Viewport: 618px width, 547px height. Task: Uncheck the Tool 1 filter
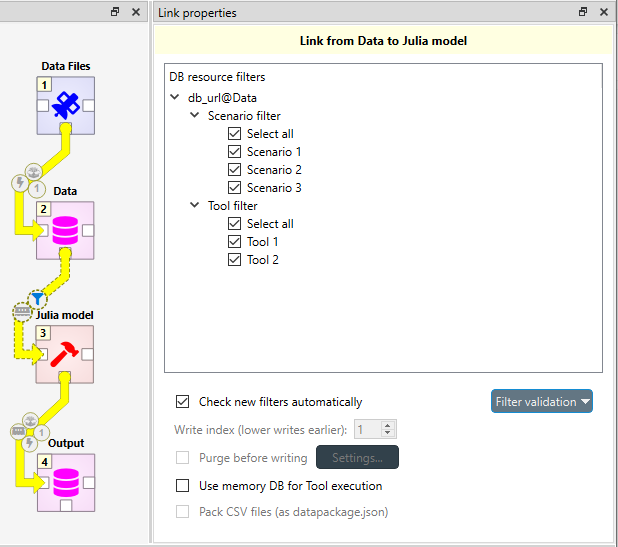click(235, 242)
